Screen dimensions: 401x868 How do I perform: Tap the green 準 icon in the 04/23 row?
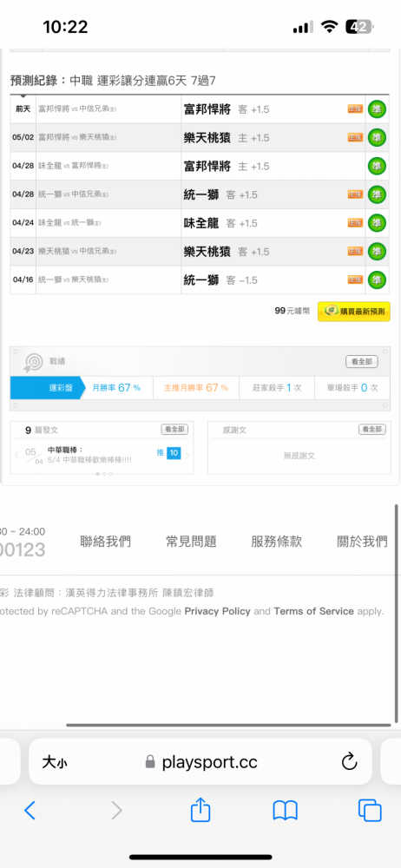point(377,252)
